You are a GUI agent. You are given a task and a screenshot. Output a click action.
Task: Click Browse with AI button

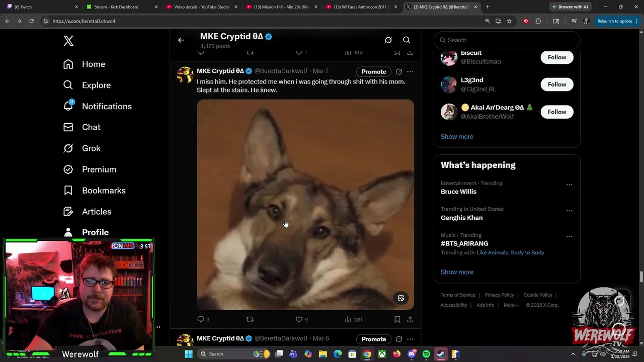(x=570, y=7)
